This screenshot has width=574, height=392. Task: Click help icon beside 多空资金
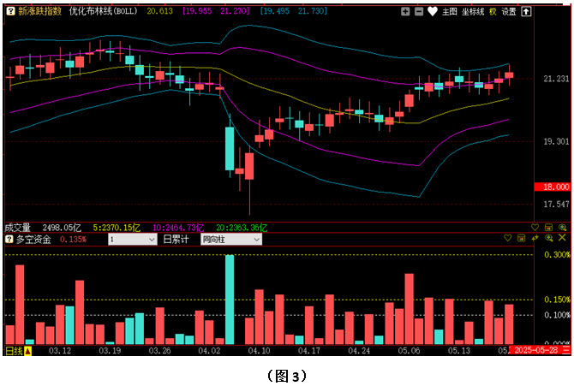coord(9,239)
